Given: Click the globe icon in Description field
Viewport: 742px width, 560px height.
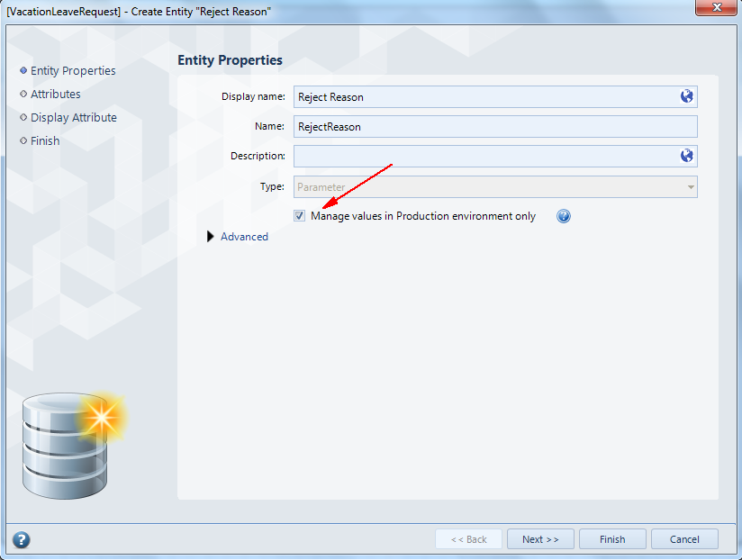Looking at the screenshot, I should (687, 156).
